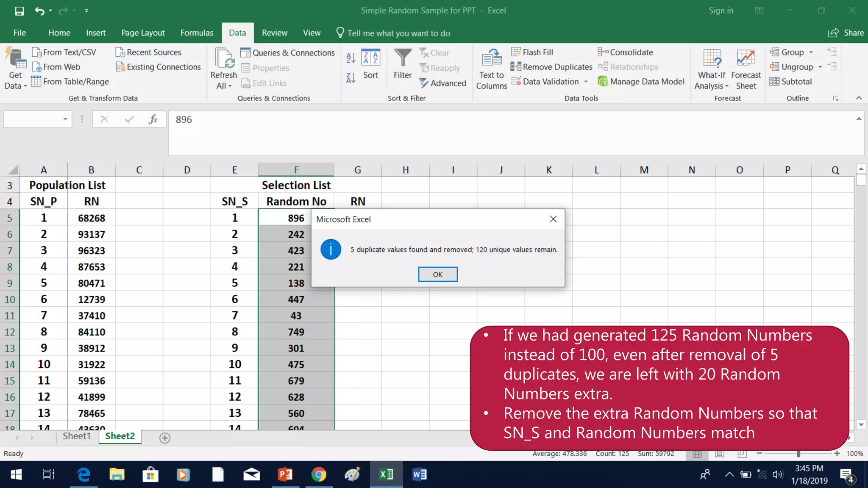Click From Text/CSV
The width and height of the screenshot is (868, 488).
pyautogui.click(x=64, y=52)
